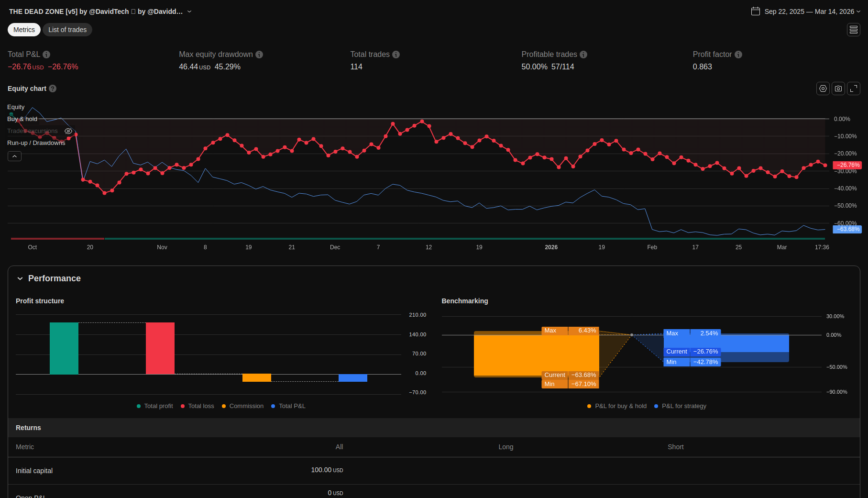This screenshot has height=498, width=868.
Task: Collapse the Performance section
Action: 20,278
